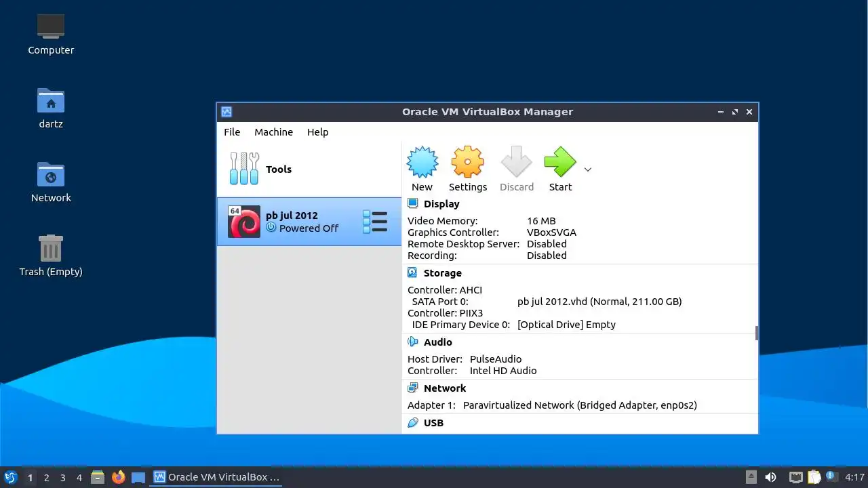
Task: Select the Tools wrench icon
Action: coord(244,169)
